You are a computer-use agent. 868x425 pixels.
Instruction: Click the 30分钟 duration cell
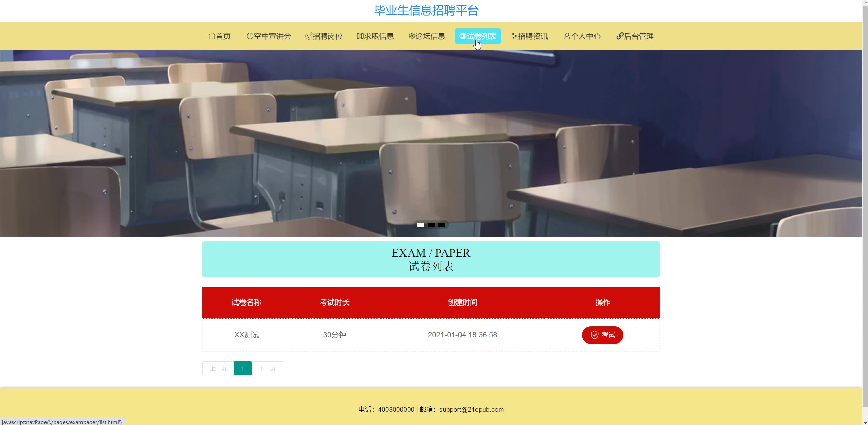(334, 335)
